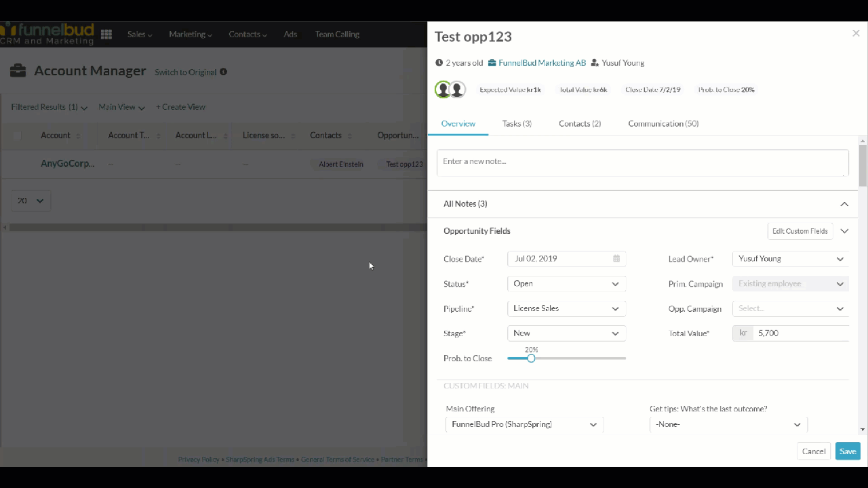
Task: Switch to the Communication (50) tab
Action: click(x=663, y=123)
